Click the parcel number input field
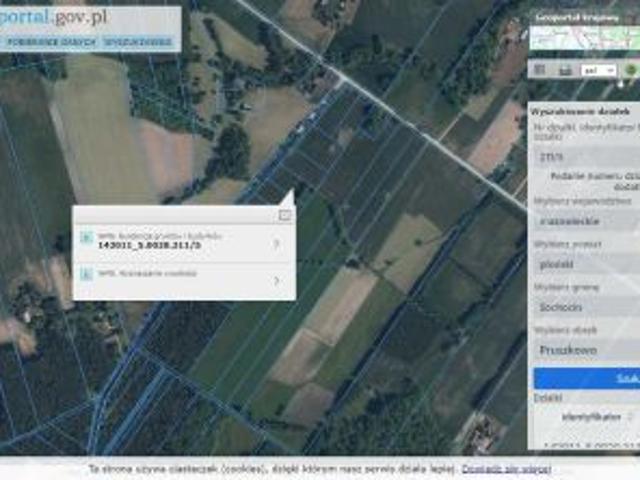 [x=587, y=157]
